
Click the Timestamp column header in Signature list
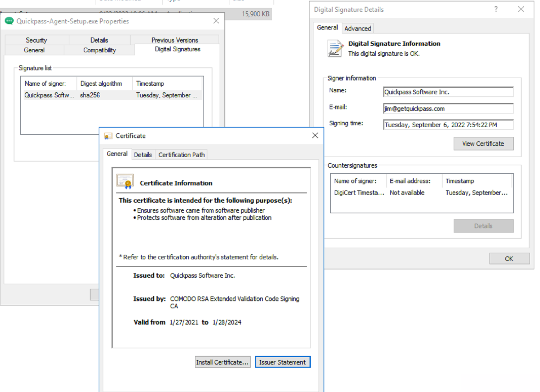click(x=168, y=84)
